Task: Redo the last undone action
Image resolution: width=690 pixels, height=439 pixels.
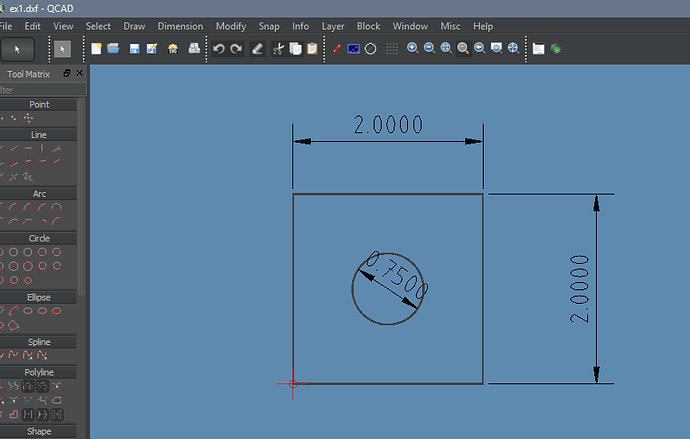Action: coord(236,48)
